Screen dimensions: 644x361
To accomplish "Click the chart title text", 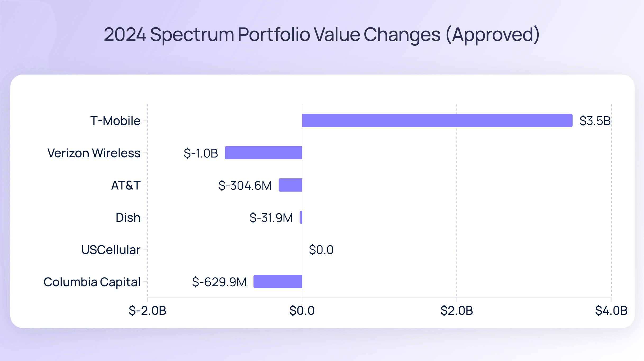I will tap(321, 34).
